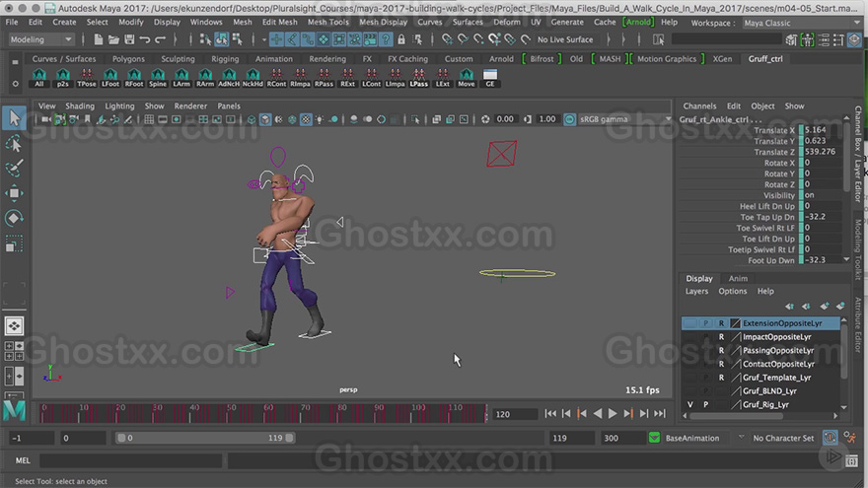Activate the Paint selection tool
The image size is (868, 488).
(x=14, y=168)
